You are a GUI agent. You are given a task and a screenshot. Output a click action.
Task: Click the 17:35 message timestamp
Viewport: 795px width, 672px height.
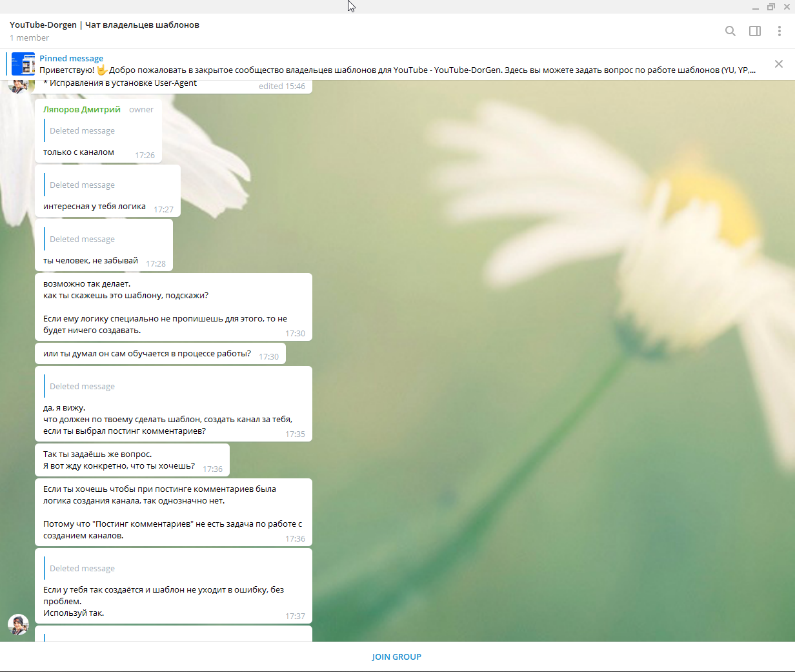[295, 434]
